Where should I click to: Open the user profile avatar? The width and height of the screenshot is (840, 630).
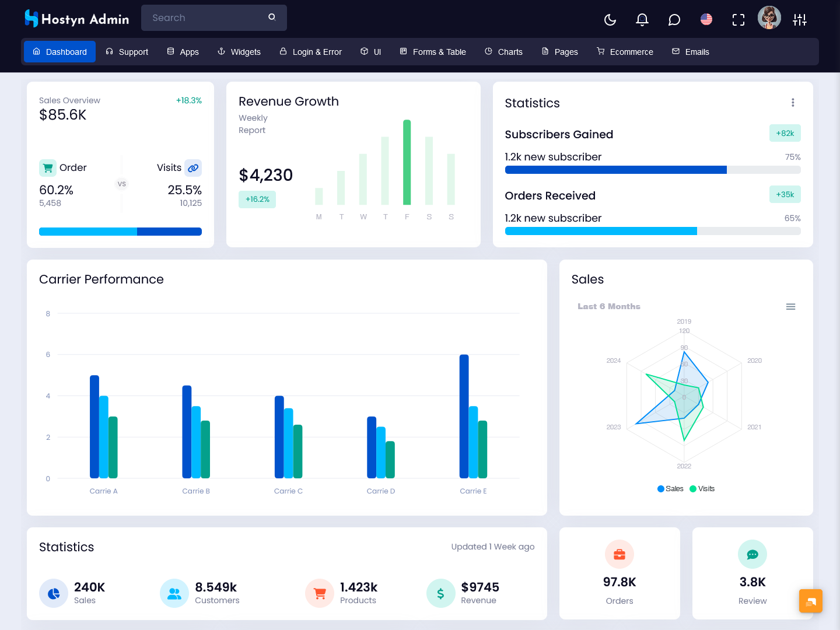pos(769,18)
